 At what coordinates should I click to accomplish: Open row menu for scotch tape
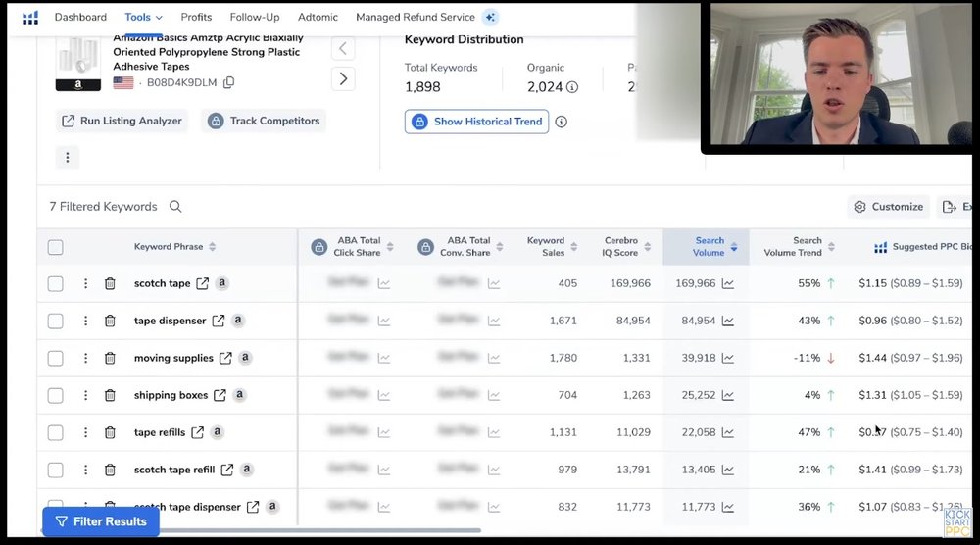tap(85, 283)
